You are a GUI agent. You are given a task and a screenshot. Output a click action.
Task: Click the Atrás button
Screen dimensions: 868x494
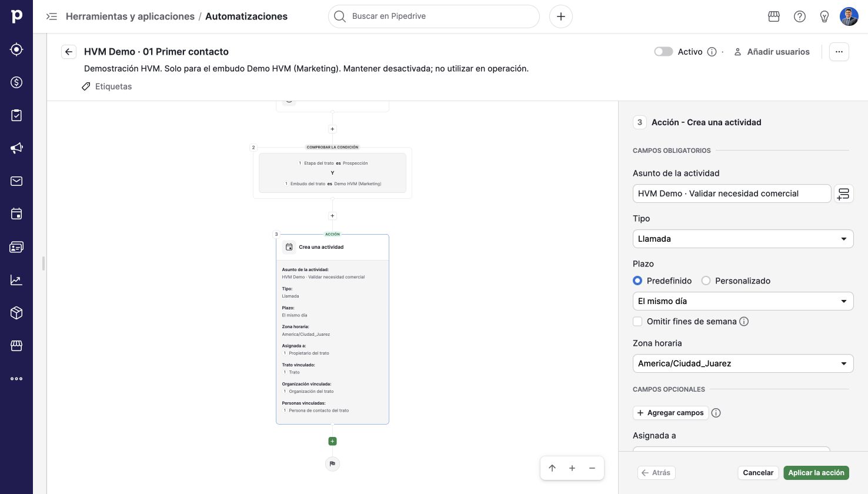(x=656, y=473)
